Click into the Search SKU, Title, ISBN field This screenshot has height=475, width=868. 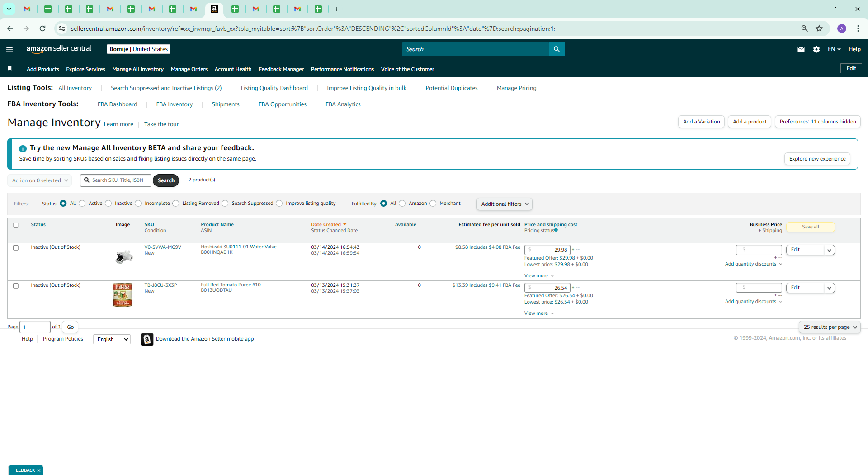[x=116, y=180]
